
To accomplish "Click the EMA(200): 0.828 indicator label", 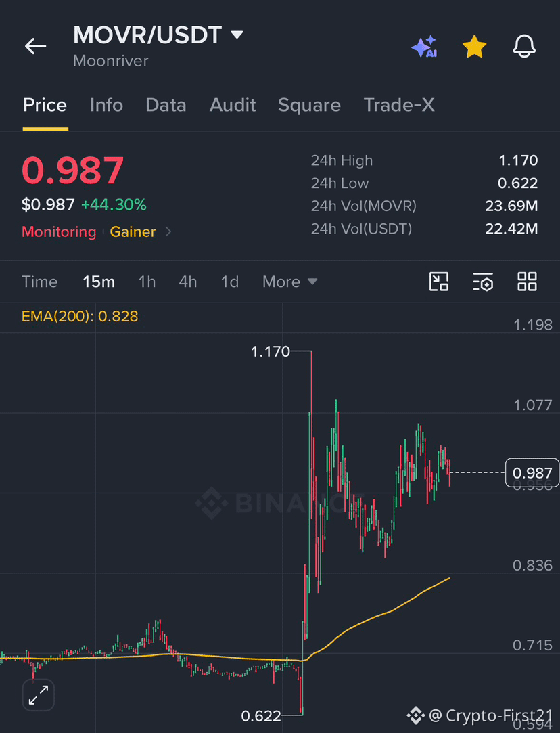I will pos(80,317).
